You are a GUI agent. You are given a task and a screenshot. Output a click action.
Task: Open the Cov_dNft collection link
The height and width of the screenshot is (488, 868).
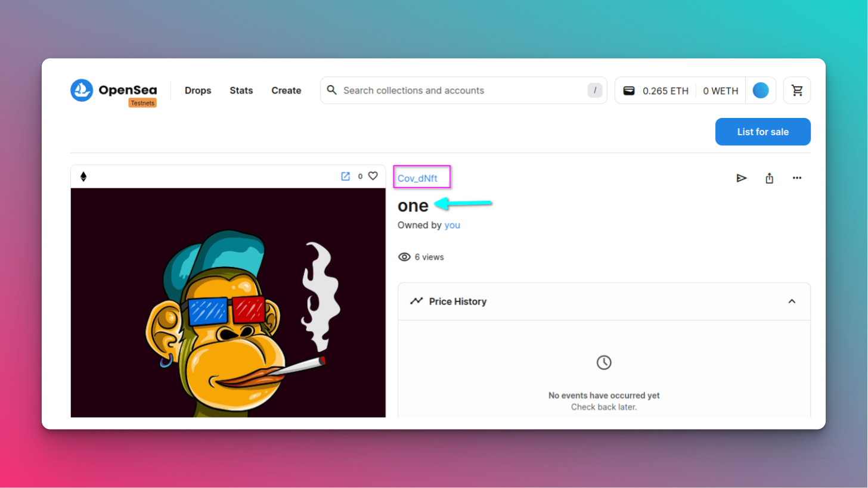(x=417, y=178)
